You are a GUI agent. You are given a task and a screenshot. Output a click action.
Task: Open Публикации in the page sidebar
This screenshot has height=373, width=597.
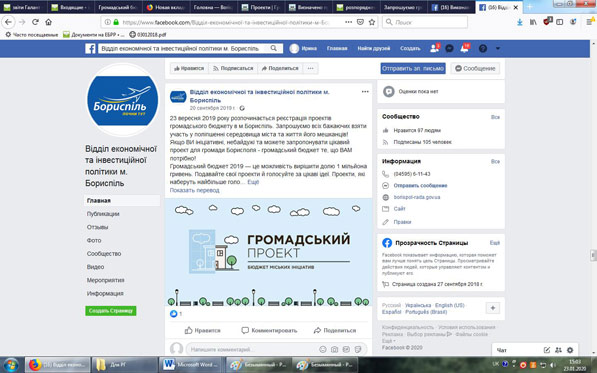click(103, 214)
